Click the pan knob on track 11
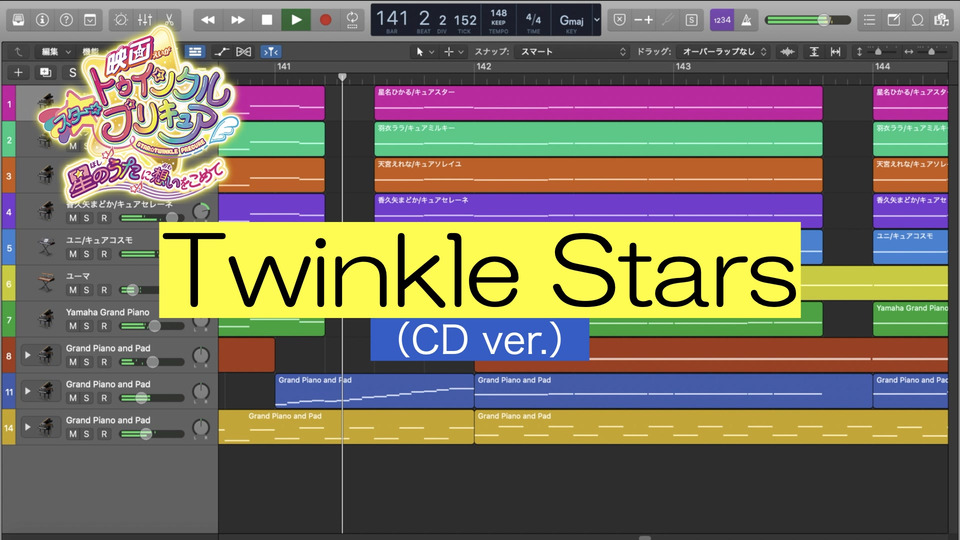Image resolution: width=960 pixels, height=540 pixels. 201,392
